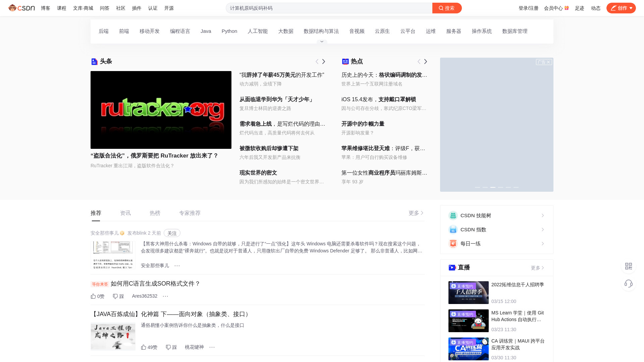This screenshot has width=644, height=362.
Task: Click the CSDN 指数 icon
Action: click(x=453, y=230)
